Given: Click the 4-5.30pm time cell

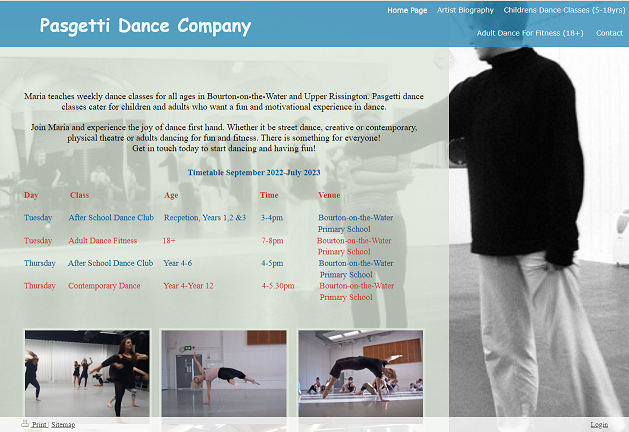Looking at the screenshot, I should [x=278, y=286].
